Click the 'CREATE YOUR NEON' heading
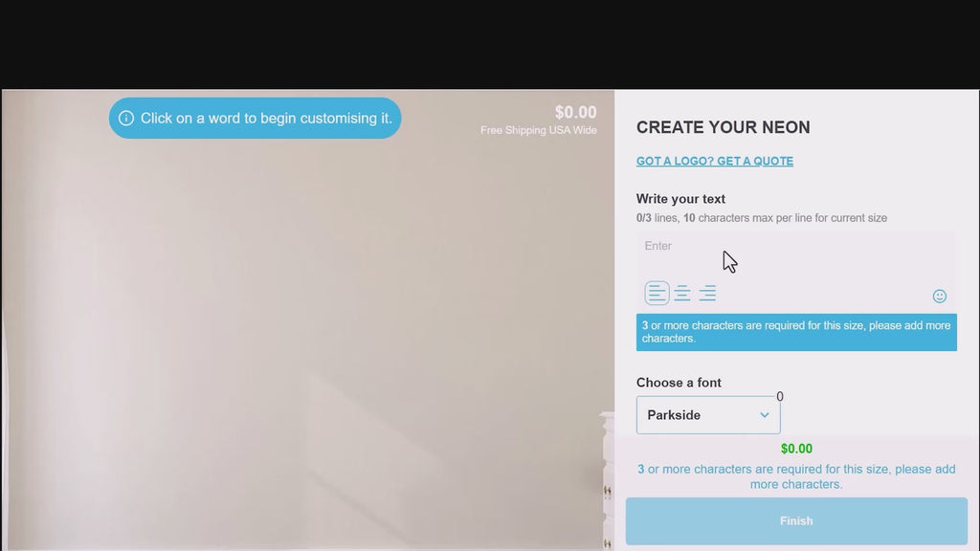980x551 pixels. coord(724,127)
